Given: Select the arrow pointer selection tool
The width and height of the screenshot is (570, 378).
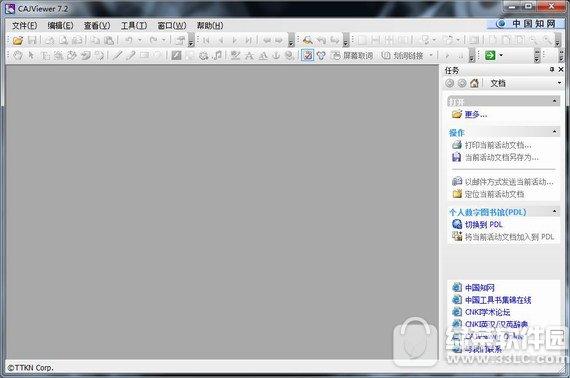Looking at the screenshot, I should pos(31,56).
